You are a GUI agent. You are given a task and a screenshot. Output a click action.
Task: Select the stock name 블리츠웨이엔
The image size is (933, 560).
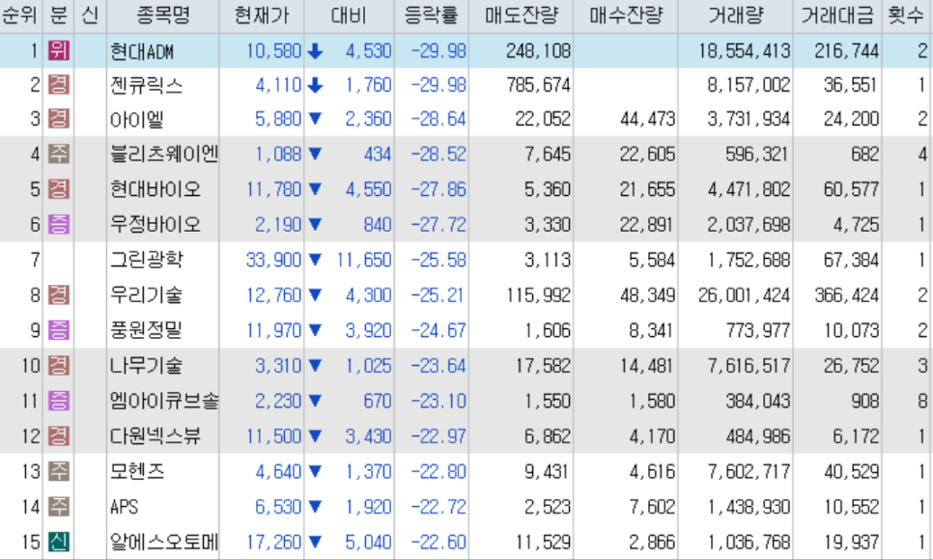coord(164,154)
